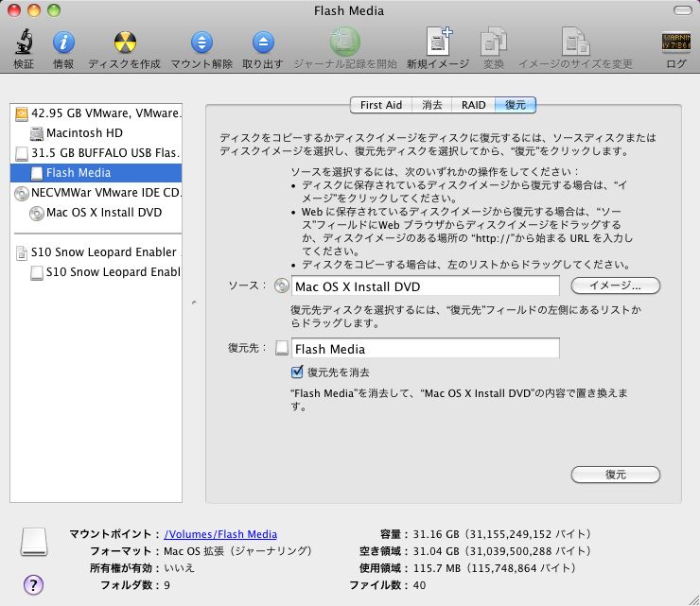Click the 復元先 input field
The image size is (700, 606).
coord(425,349)
